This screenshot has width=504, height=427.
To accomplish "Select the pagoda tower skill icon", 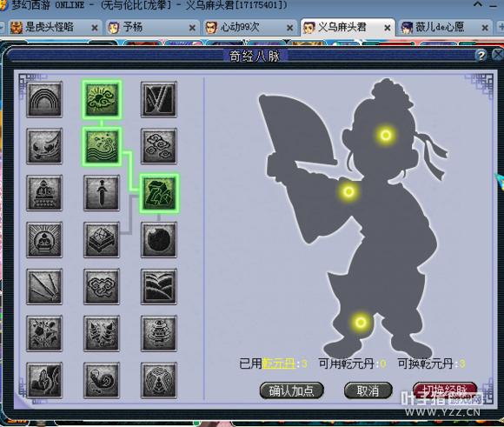I will (x=159, y=333).
